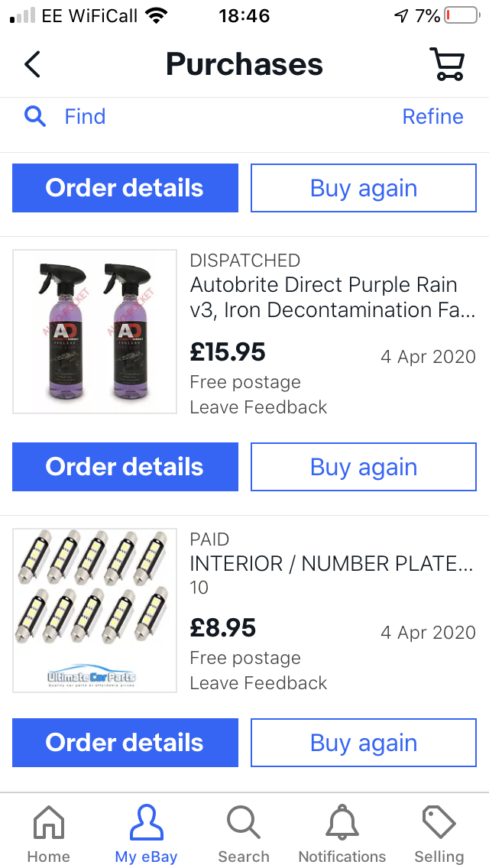The width and height of the screenshot is (489, 868).
Task: Open Order details for number plate bulbs
Action: pyautogui.click(x=125, y=743)
